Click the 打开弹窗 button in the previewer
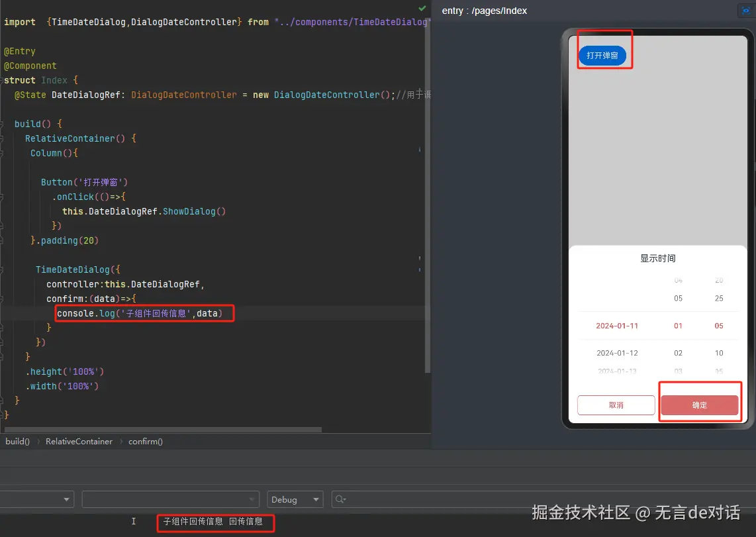This screenshot has width=756, height=537. tap(602, 56)
